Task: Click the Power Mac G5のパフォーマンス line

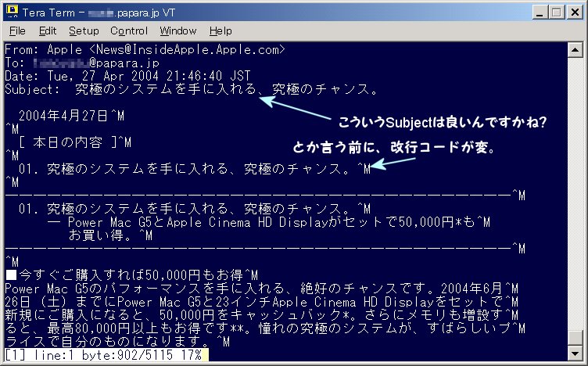Action: [262, 289]
